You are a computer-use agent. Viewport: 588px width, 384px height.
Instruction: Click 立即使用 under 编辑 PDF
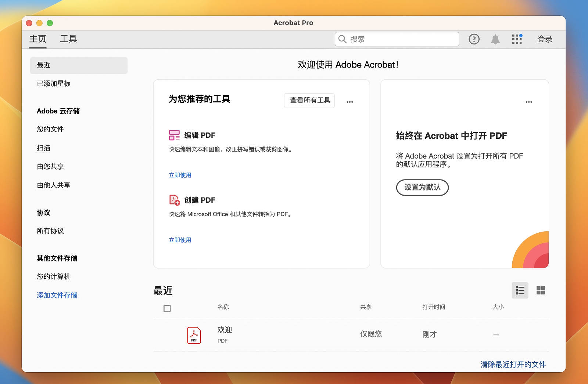[x=180, y=175]
